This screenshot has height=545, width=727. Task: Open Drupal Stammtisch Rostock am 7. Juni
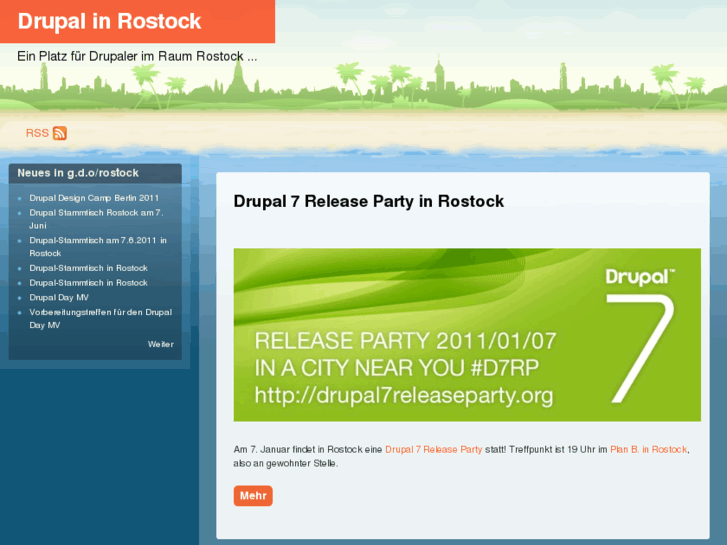pyautogui.click(x=96, y=219)
